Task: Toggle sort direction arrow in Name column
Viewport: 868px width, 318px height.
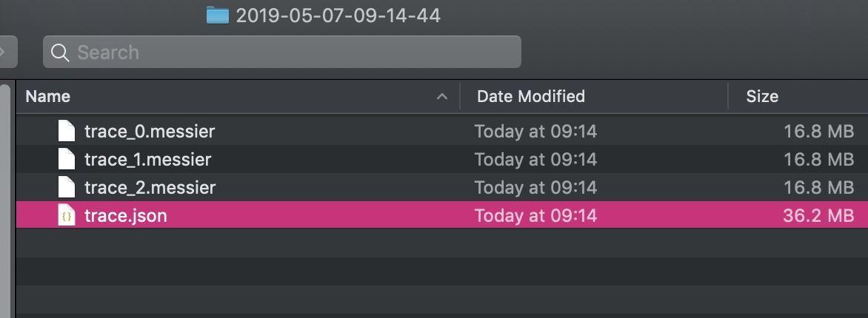Action: (442, 97)
